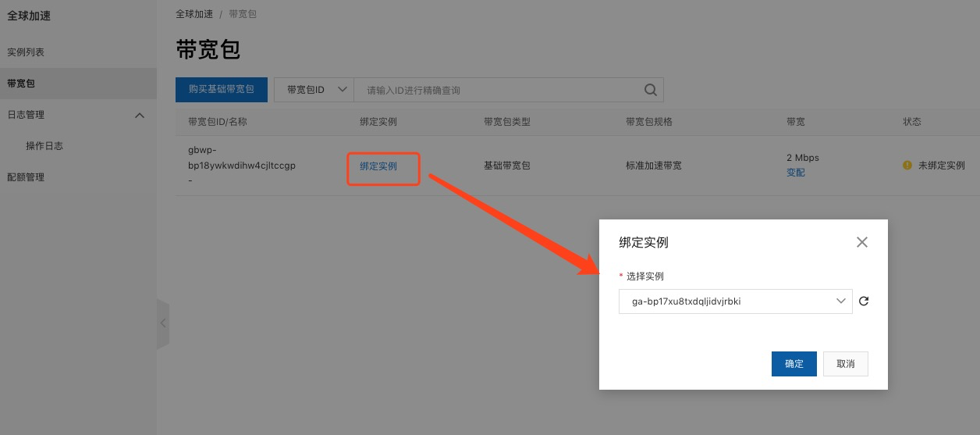This screenshot has width=980, height=435.
Task: Collapse the 日志管理 menu section
Action: coord(140,115)
